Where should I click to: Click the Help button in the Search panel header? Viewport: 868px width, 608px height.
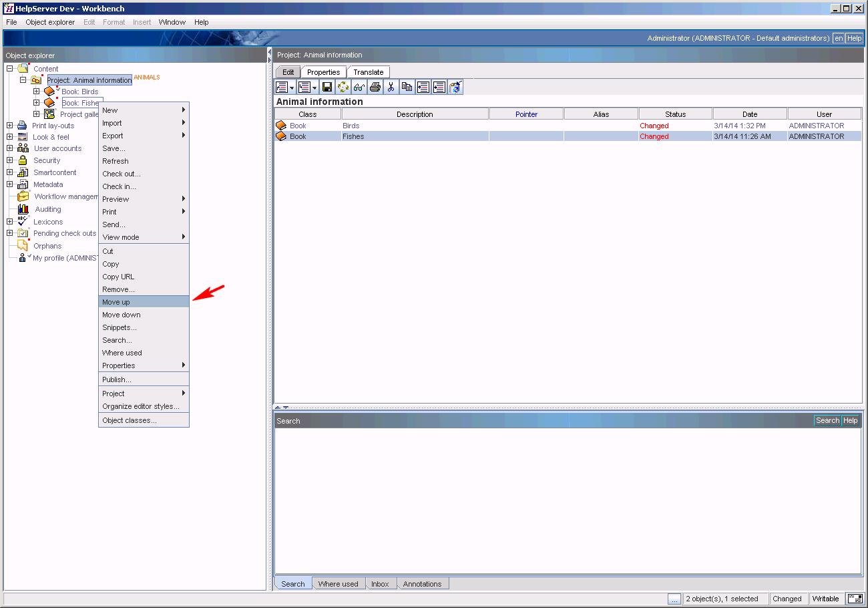[x=850, y=420]
